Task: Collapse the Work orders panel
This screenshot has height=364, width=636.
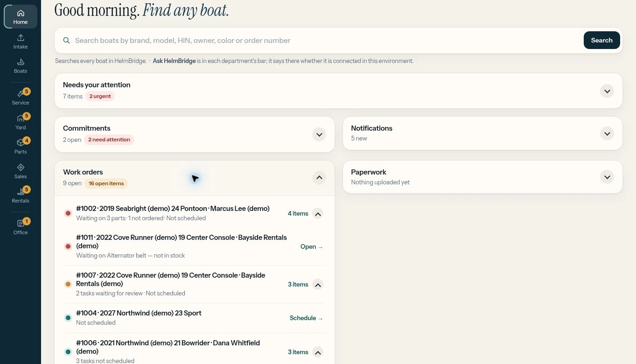Action: click(x=319, y=177)
